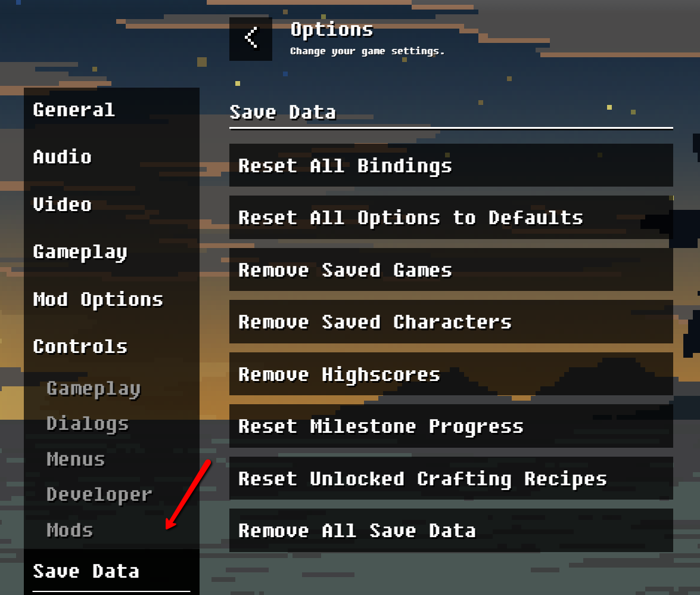700x595 pixels.
Task: Click the Remove Highscores button
Action: (x=451, y=374)
